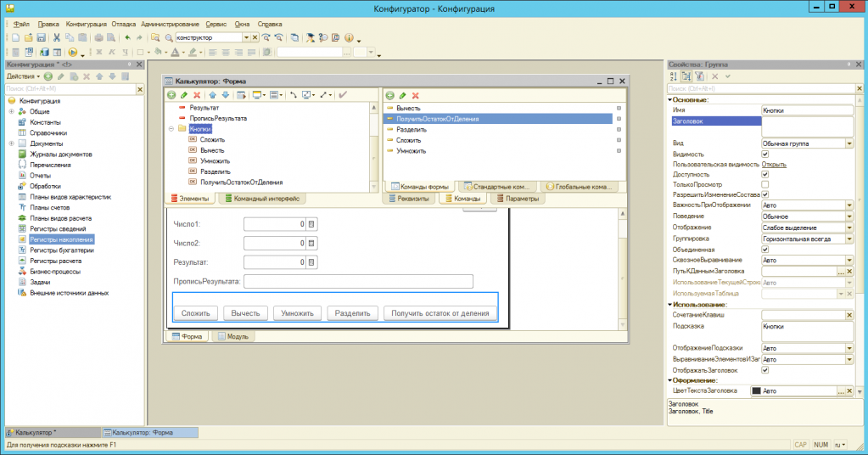Image resolution: width=868 pixels, height=455 pixels.
Task: Click green plus to add form command
Action: pyautogui.click(x=390, y=95)
